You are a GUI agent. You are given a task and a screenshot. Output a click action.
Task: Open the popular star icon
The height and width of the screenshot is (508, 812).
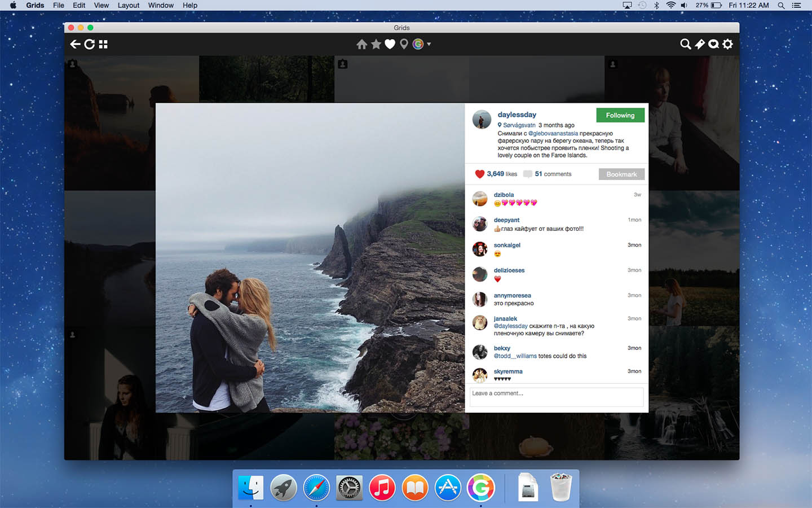coord(376,44)
